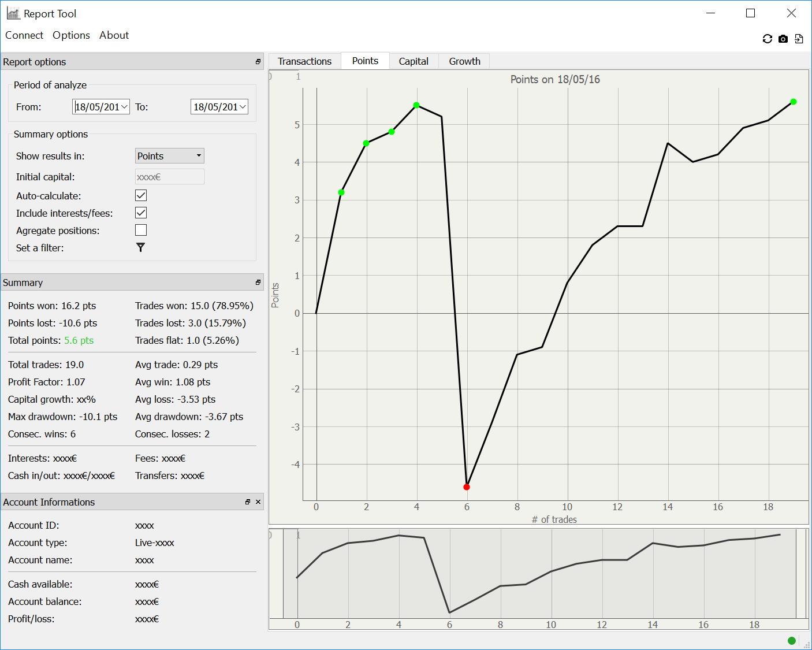This screenshot has height=650, width=812.
Task: Click the green connection status indicator
Action: click(792, 640)
